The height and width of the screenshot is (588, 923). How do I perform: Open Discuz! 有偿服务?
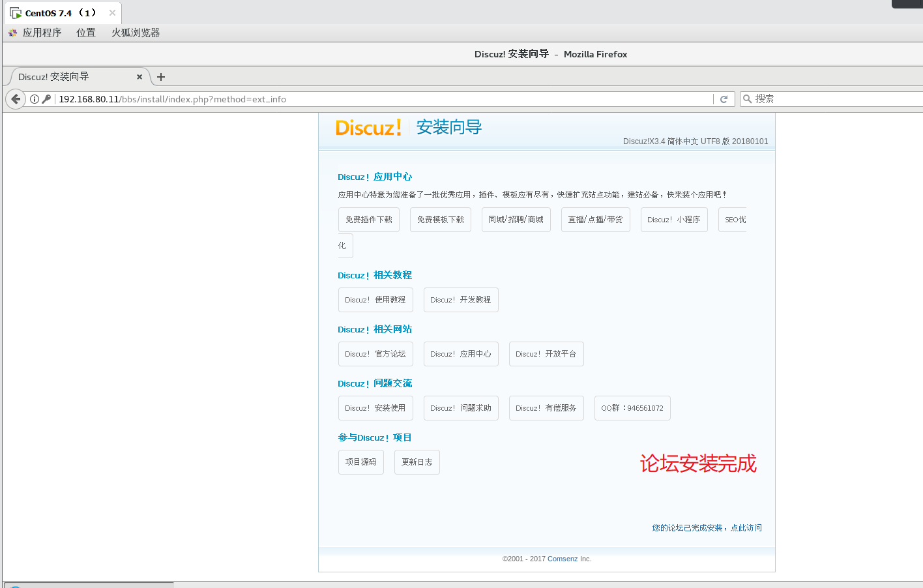tap(546, 408)
